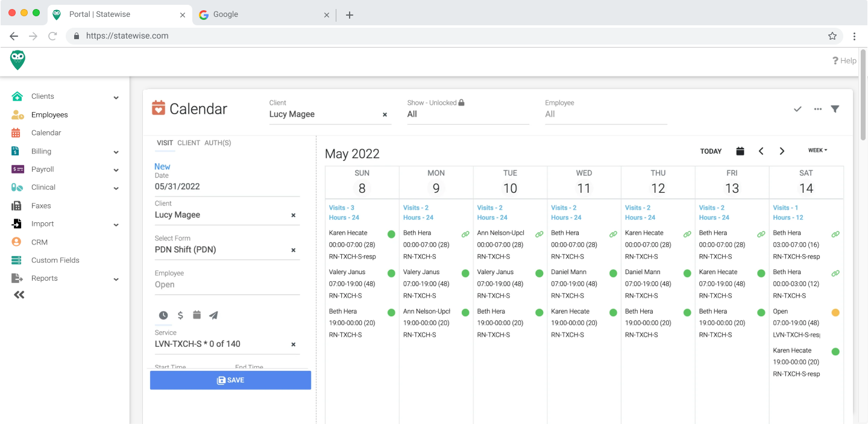The height and width of the screenshot is (424, 868).
Task: Select the paper plane send icon
Action: [x=213, y=315]
